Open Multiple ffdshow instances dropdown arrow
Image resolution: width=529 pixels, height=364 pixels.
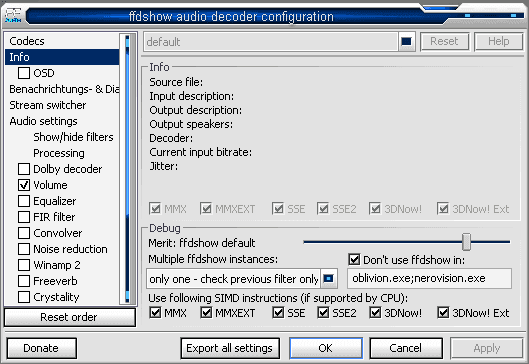point(329,279)
